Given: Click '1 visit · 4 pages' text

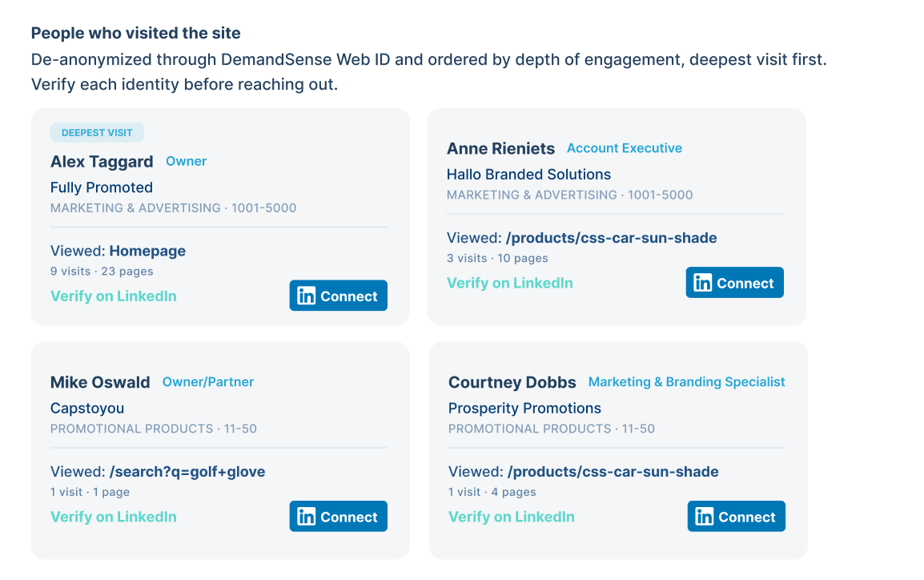Looking at the screenshot, I should pyautogui.click(x=492, y=492).
